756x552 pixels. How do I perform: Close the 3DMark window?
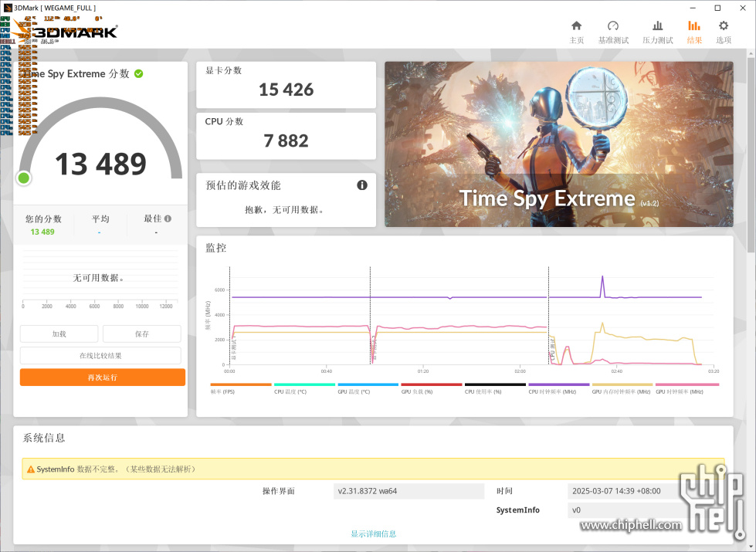tap(743, 8)
